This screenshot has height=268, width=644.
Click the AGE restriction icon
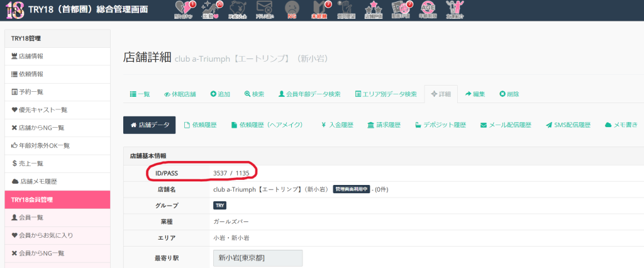[x=426, y=8]
